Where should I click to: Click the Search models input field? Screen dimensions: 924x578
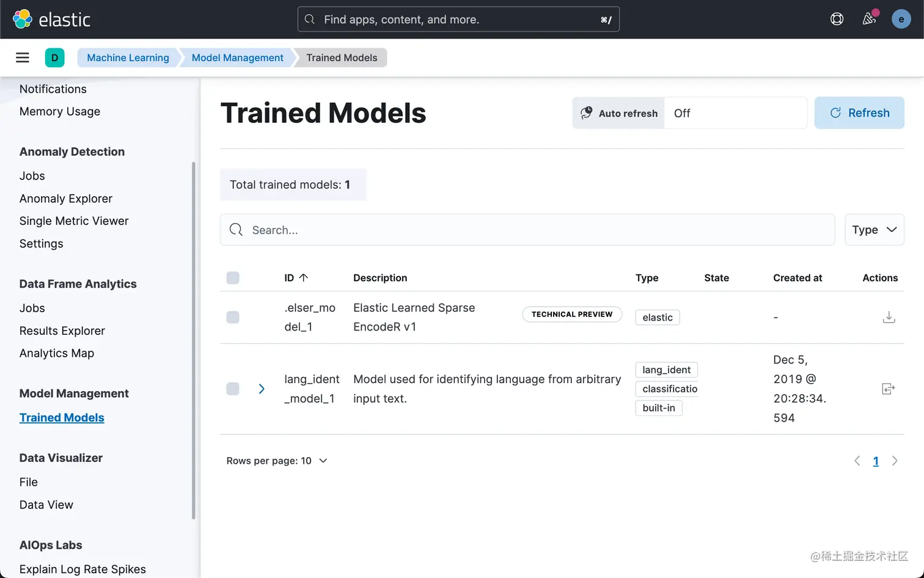tap(527, 230)
